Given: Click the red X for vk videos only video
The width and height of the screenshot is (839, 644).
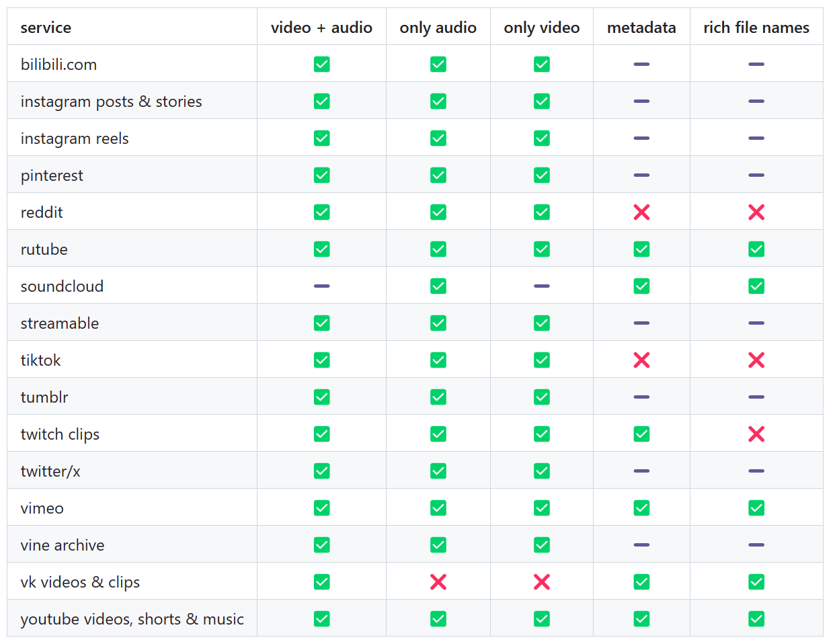Looking at the screenshot, I should [542, 582].
